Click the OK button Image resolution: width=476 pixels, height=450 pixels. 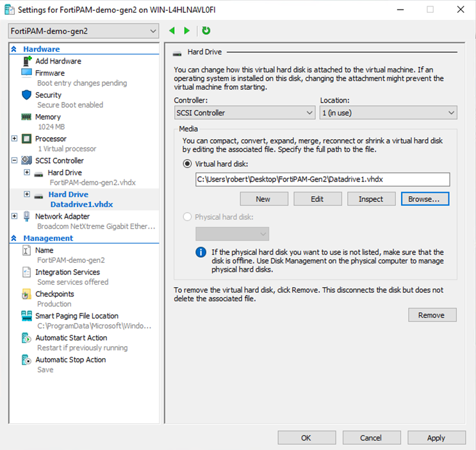click(307, 438)
